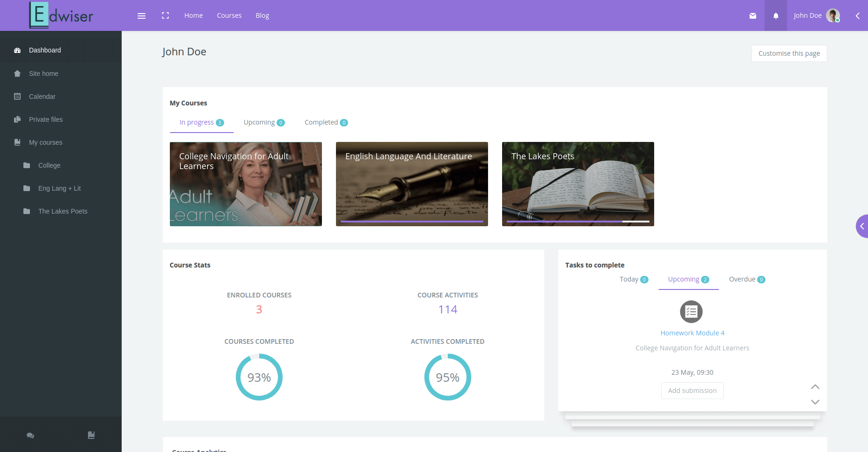Click The Lakes Poets progress bar
Screen dimensions: 868x452
pos(578,222)
